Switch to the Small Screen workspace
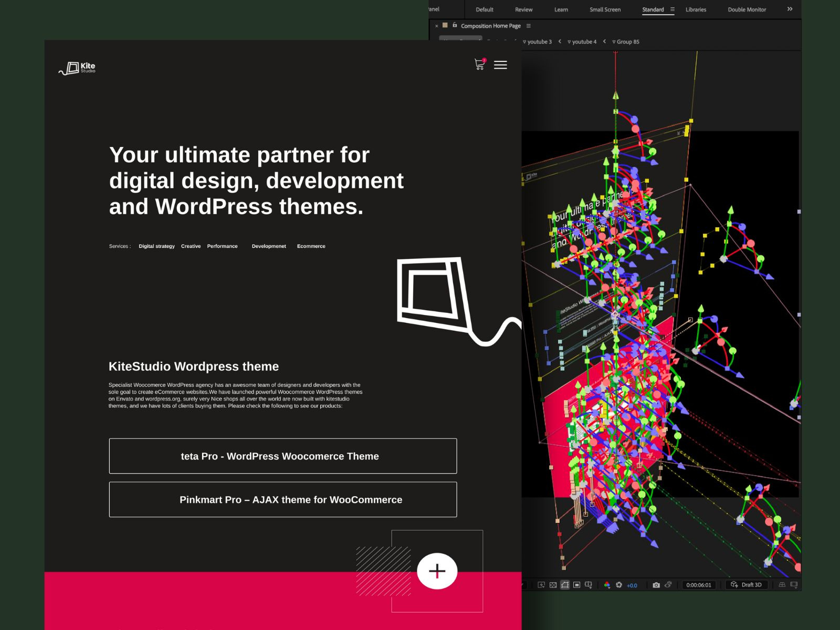Image resolution: width=840 pixels, height=630 pixels. click(x=605, y=9)
